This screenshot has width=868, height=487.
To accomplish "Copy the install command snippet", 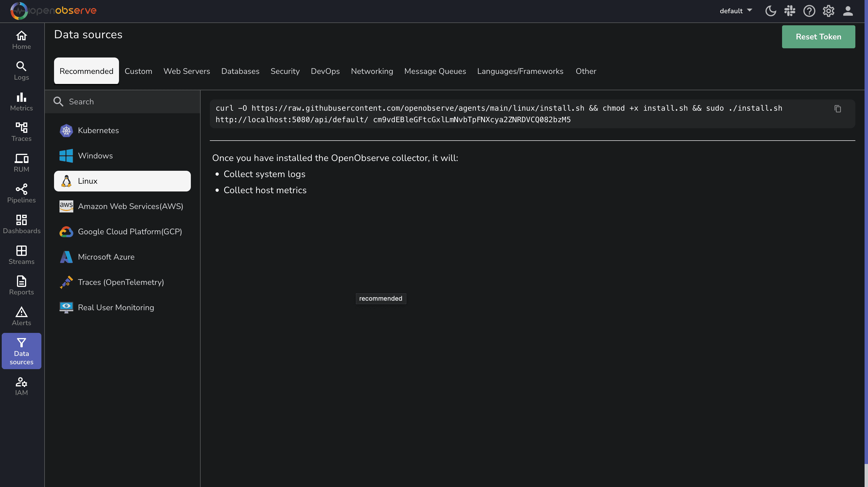I will [838, 108].
